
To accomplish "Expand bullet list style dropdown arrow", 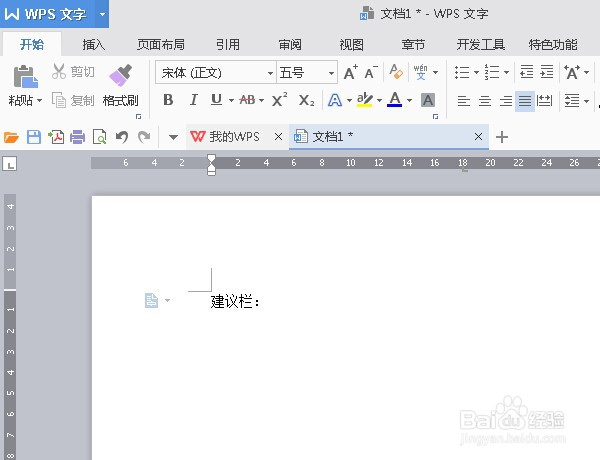I will [x=476, y=72].
